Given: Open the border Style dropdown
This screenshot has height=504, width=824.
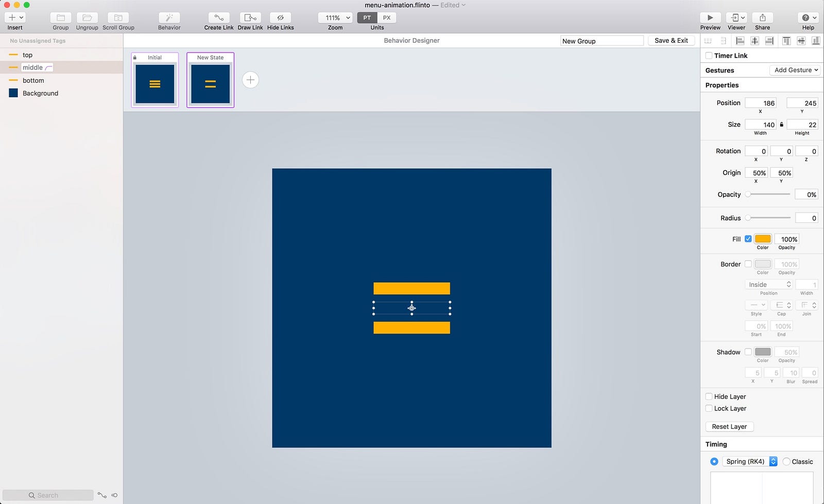Looking at the screenshot, I should tap(757, 305).
